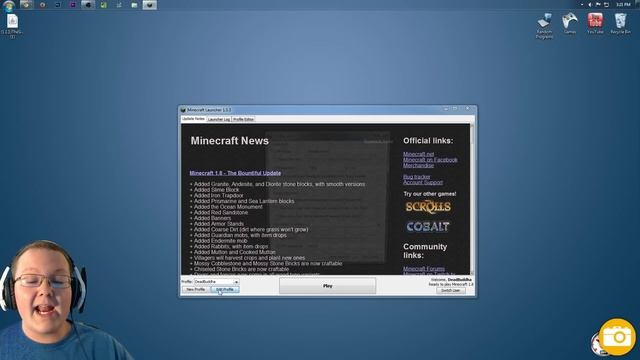
Task: Open the Account Support link
Action: click(x=423, y=182)
